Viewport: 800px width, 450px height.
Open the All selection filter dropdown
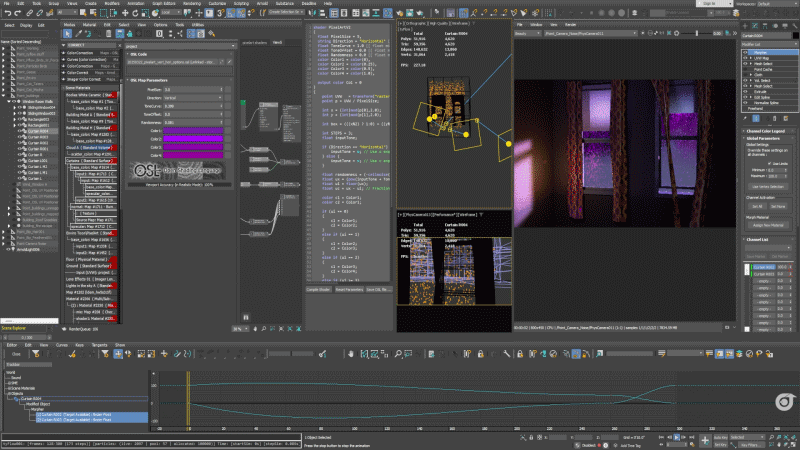66,13
